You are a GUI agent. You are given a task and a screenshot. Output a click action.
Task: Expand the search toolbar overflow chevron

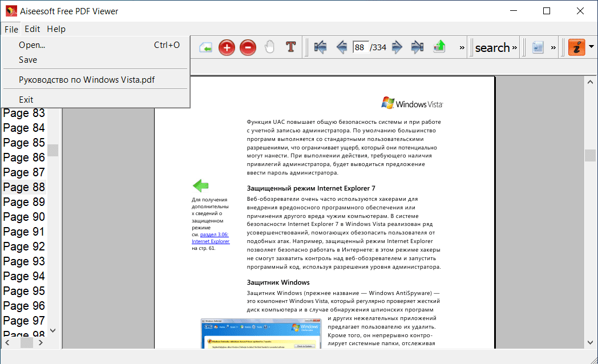(x=515, y=48)
